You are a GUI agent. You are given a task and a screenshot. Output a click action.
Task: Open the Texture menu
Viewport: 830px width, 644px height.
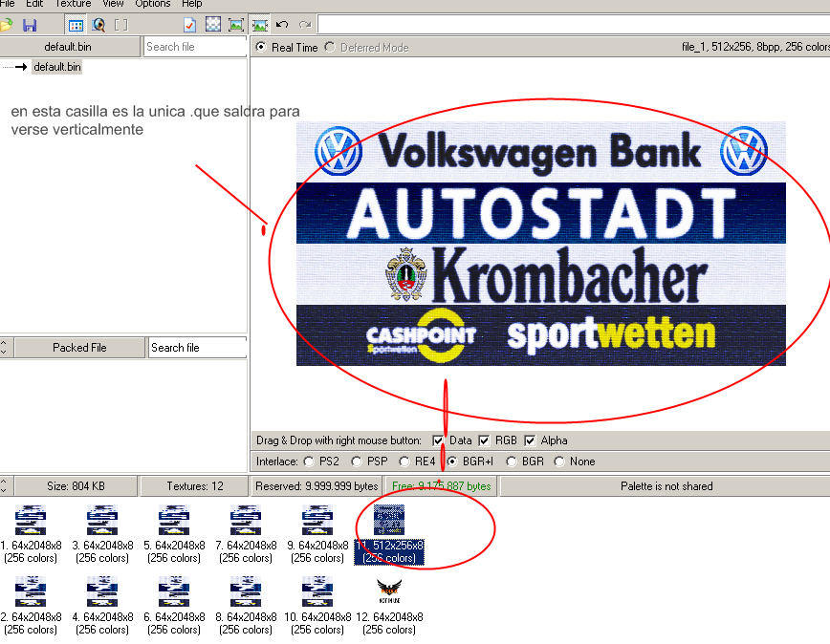pyautogui.click(x=73, y=4)
